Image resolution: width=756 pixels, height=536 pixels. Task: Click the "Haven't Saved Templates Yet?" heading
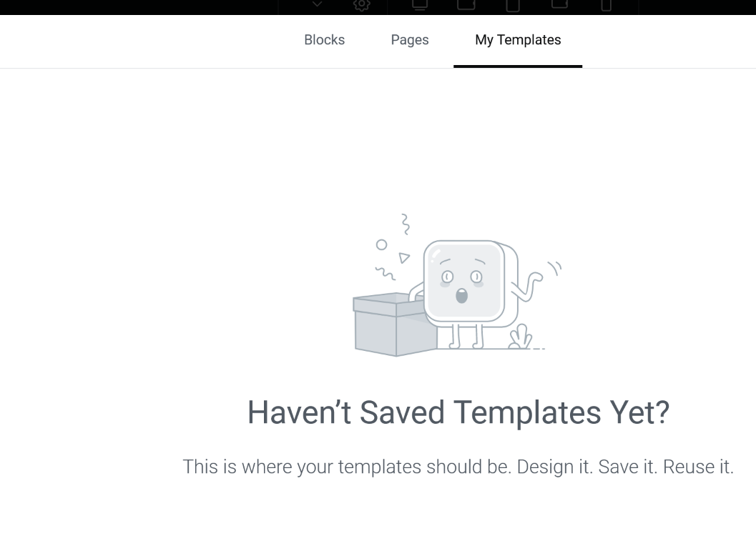click(458, 412)
